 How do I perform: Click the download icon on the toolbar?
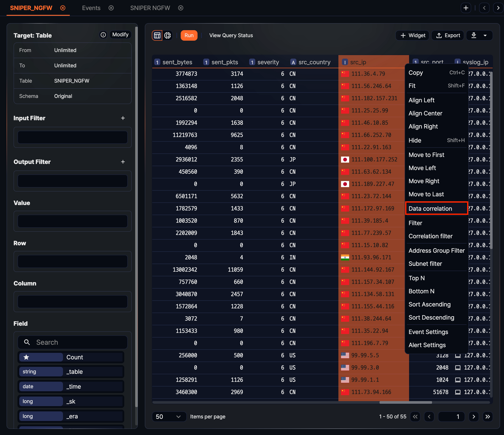coord(473,35)
